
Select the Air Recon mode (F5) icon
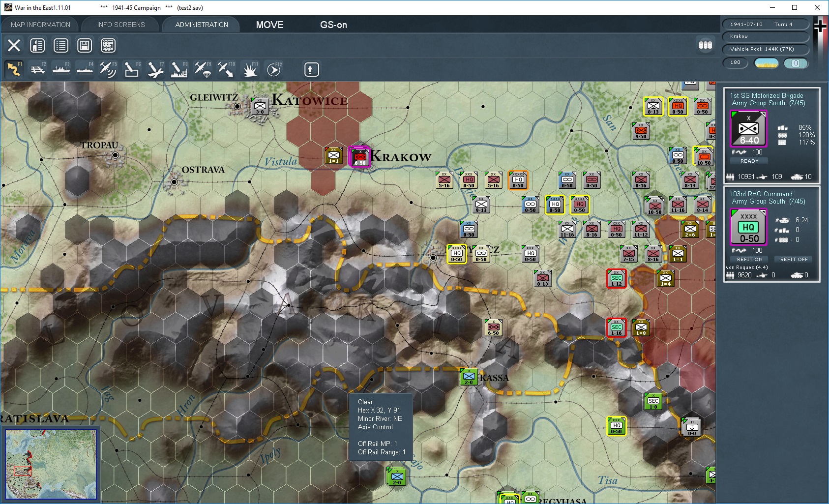108,69
